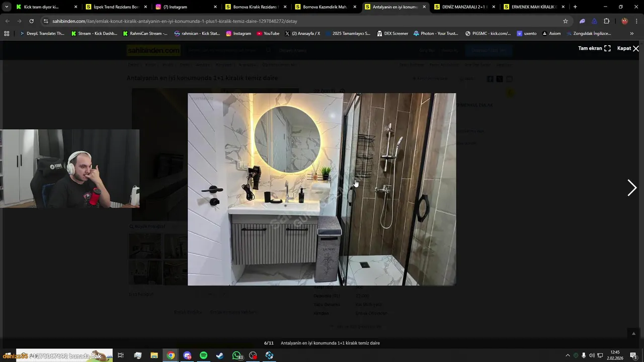
Task: Reload the page
Action: pos(31,21)
